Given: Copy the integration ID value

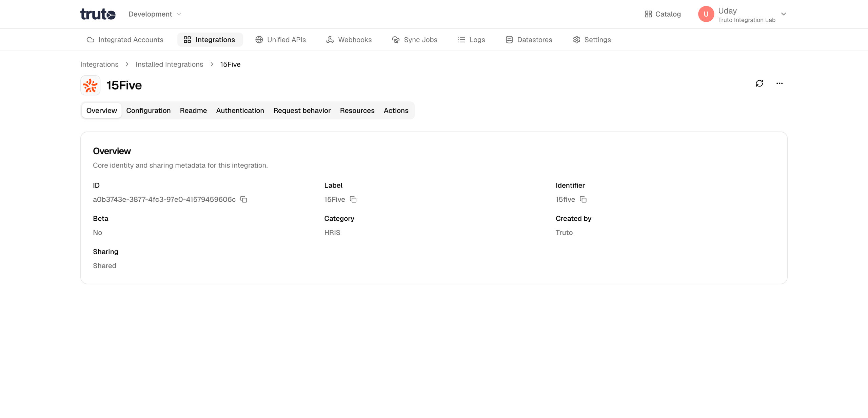Looking at the screenshot, I should (243, 199).
